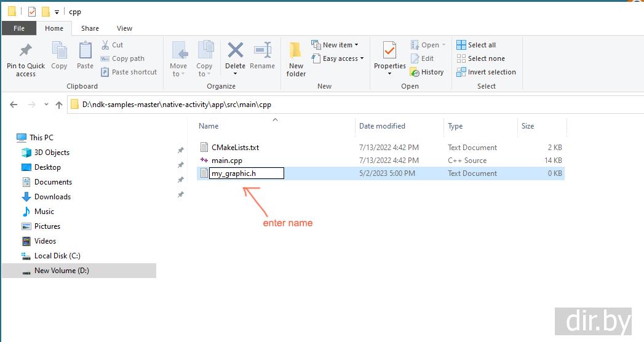
Task: Expand the New item dropdown
Action: coord(335,45)
